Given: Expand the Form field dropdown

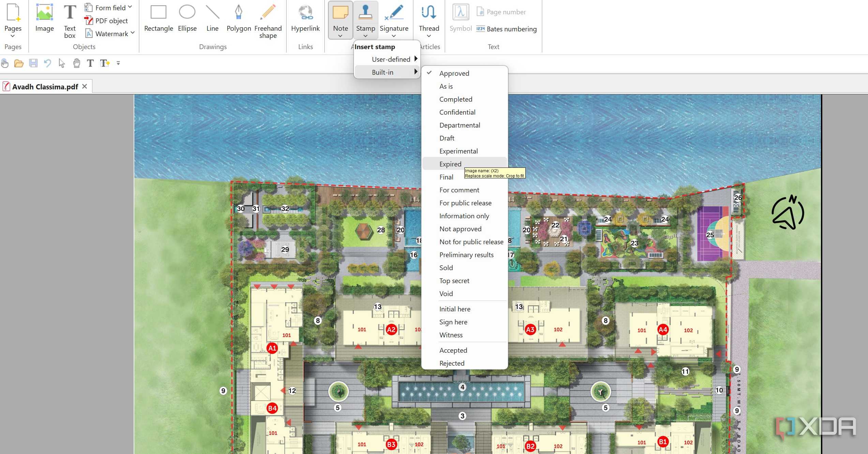Looking at the screenshot, I should click(130, 7).
